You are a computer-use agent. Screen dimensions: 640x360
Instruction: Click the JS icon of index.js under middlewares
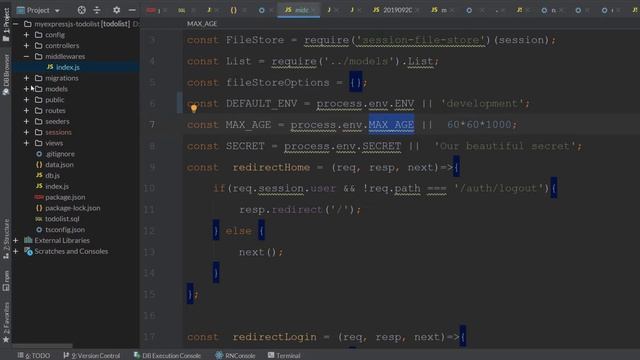click(x=50, y=67)
